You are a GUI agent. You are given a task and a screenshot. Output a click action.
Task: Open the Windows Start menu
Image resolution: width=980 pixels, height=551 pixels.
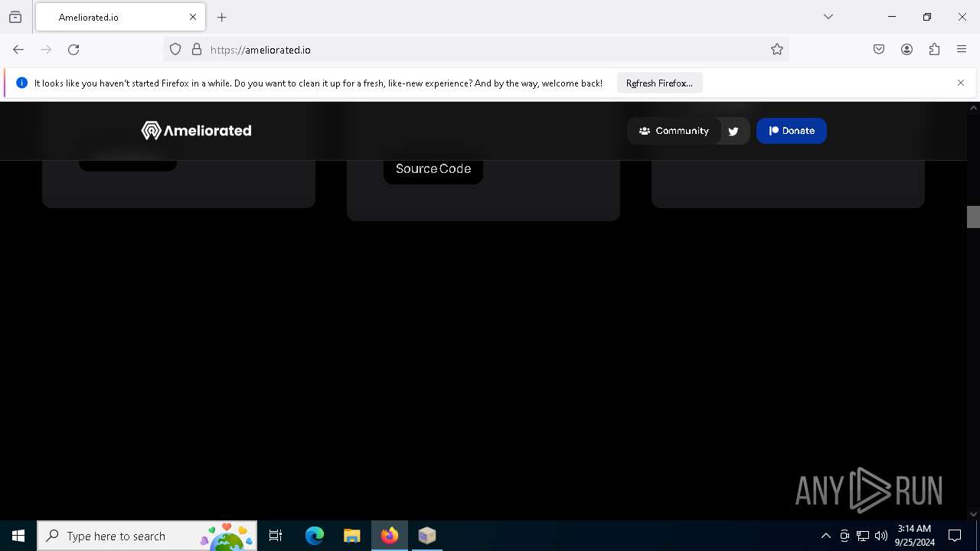(18, 536)
